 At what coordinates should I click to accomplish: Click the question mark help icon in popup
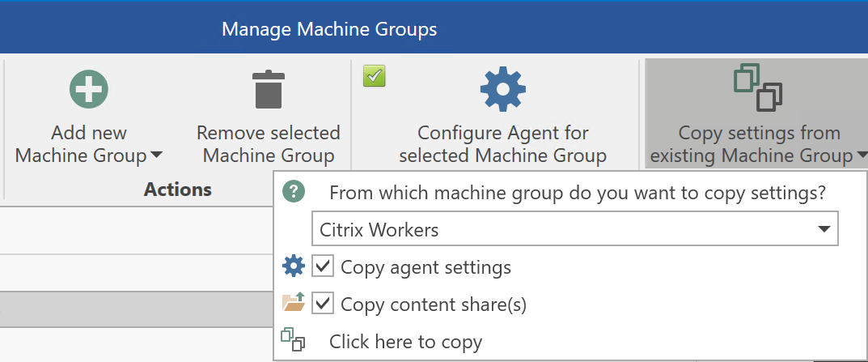[x=294, y=193]
